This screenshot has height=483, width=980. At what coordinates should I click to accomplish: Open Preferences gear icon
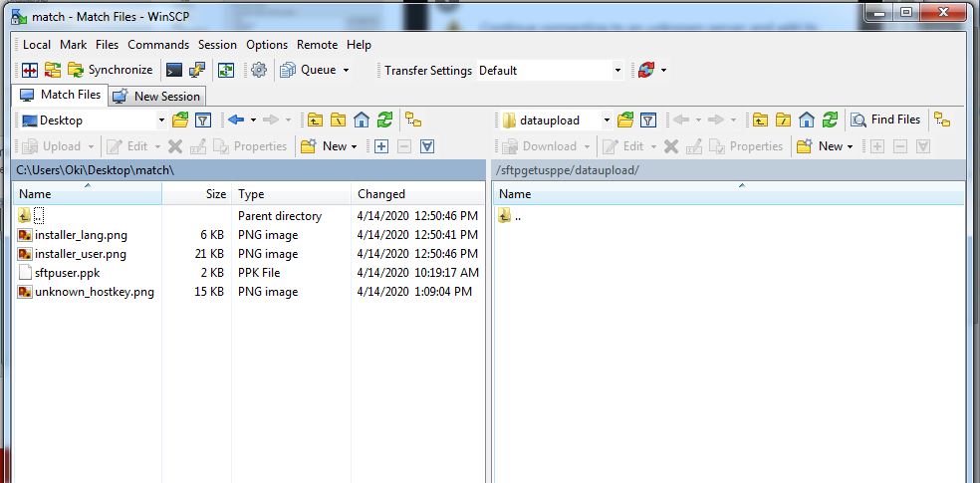pyautogui.click(x=259, y=71)
